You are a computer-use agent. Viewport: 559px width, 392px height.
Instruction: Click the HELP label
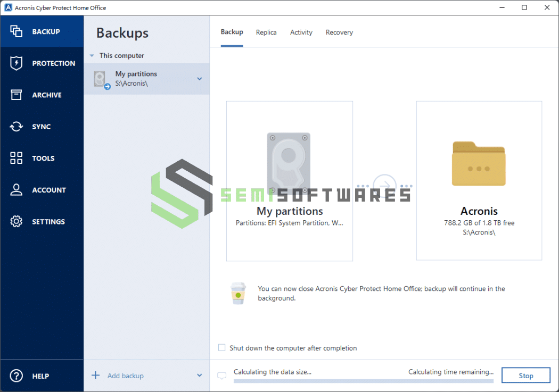pos(40,376)
